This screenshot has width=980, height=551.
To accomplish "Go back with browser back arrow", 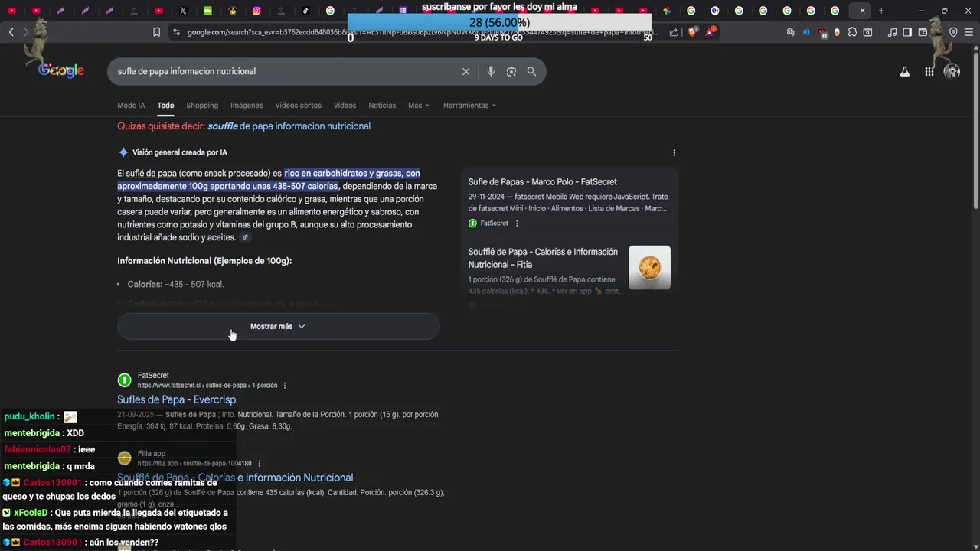I will coord(11,32).
